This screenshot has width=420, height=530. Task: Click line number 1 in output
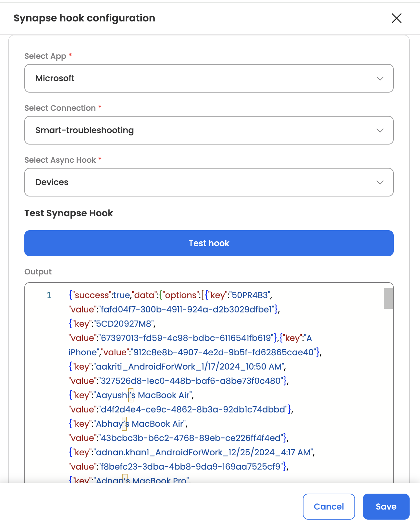(x=49, y=295)
